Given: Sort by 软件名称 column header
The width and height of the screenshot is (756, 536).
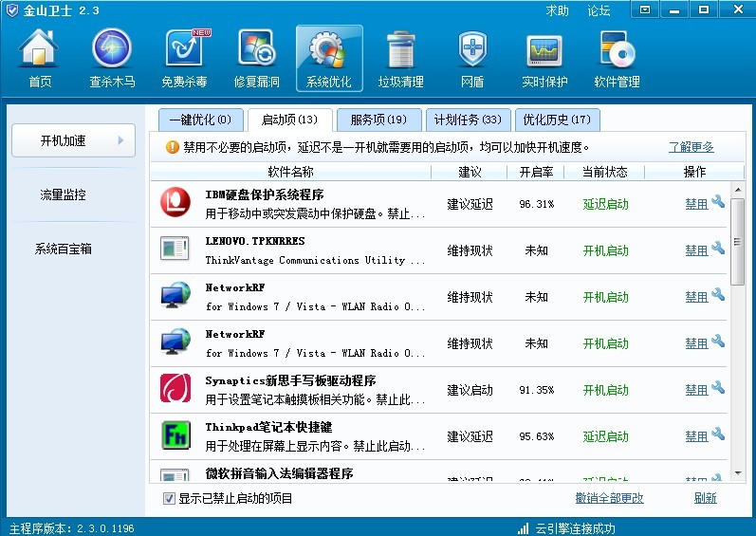Looking at the screenshot, I should point(290,172).
